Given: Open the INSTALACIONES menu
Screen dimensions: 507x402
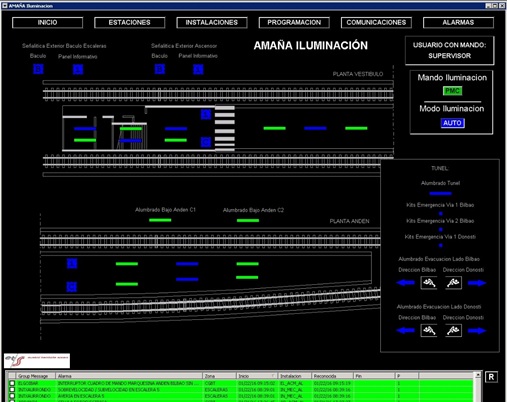Looking at the screenshot, I should coord(212,23).
